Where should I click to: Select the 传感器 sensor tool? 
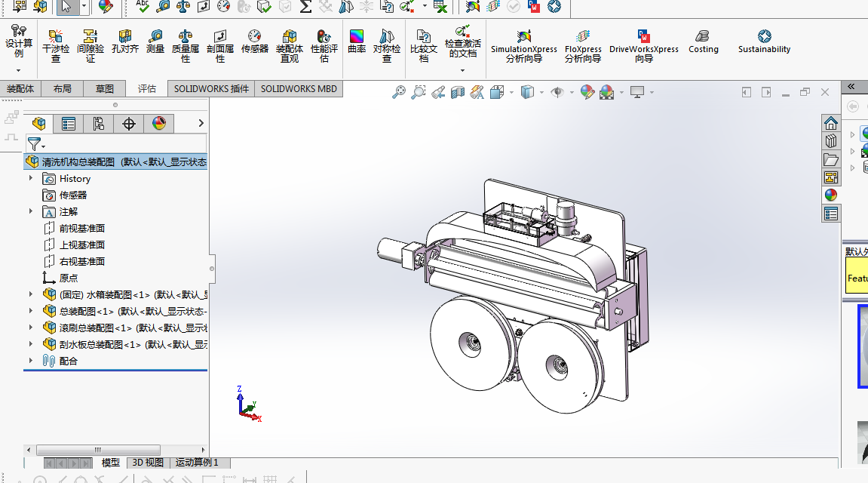[255, 42]
